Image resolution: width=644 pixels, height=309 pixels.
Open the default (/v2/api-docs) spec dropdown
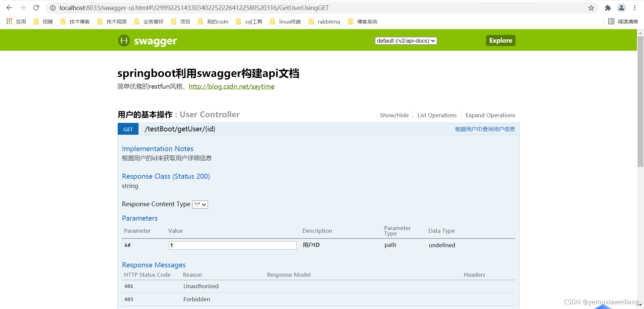(406, 41)
